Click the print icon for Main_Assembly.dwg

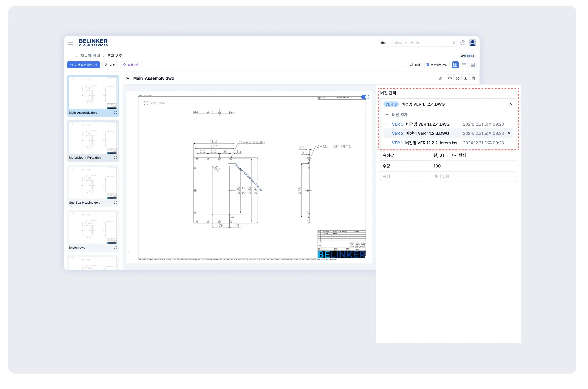(x=457, y=78)
